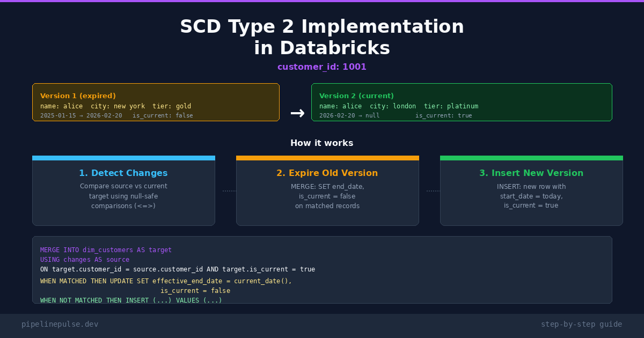Select the Version 2 (current) card
Screen dimensions: 644x338
pyautogui.click(x=462, y=102)
